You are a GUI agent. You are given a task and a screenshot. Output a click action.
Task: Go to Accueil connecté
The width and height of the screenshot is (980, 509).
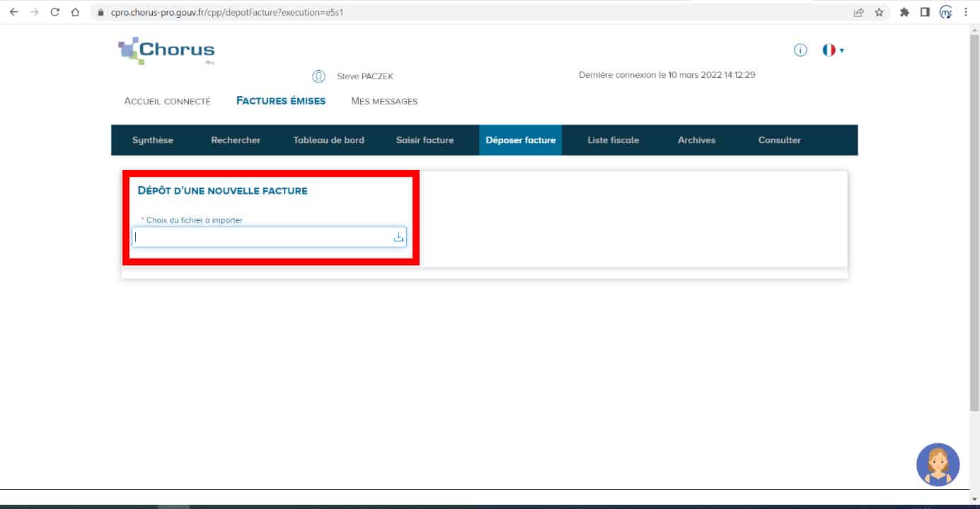167,101
